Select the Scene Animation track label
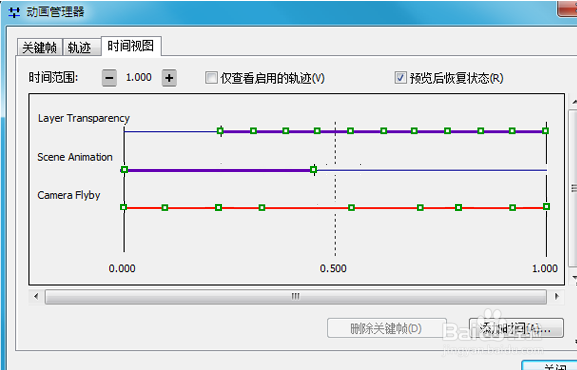This screenshot has height=370, width=577. [x=75, y=157]
